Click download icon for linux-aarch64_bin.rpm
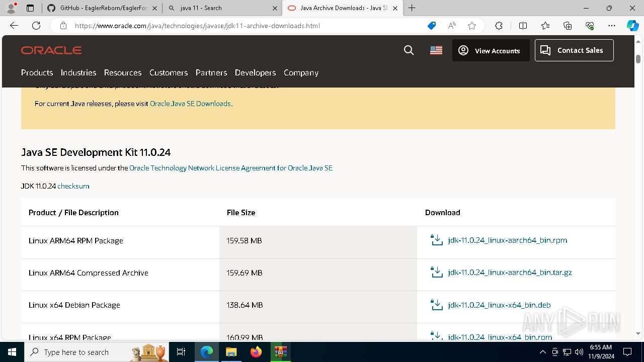This screenshot has width=644, height=362. point(437,240)
